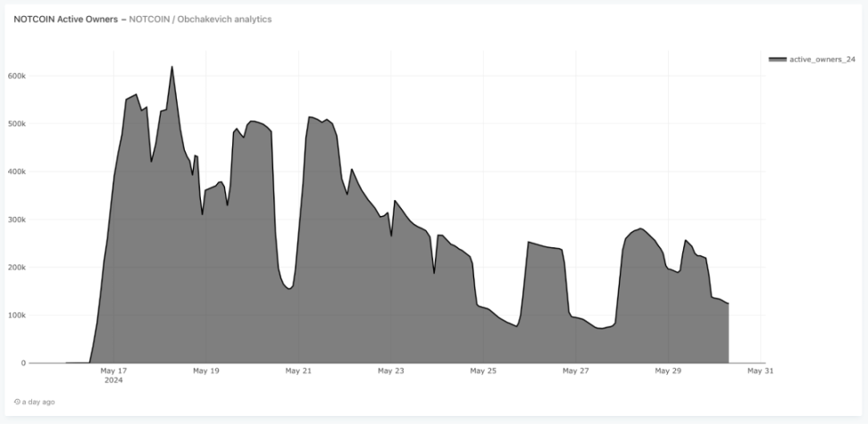Toggle the active_owners_24 series via its legend label
Image resolution: width=868 pixels, height=424 pixels.
(x=822, y=59)
